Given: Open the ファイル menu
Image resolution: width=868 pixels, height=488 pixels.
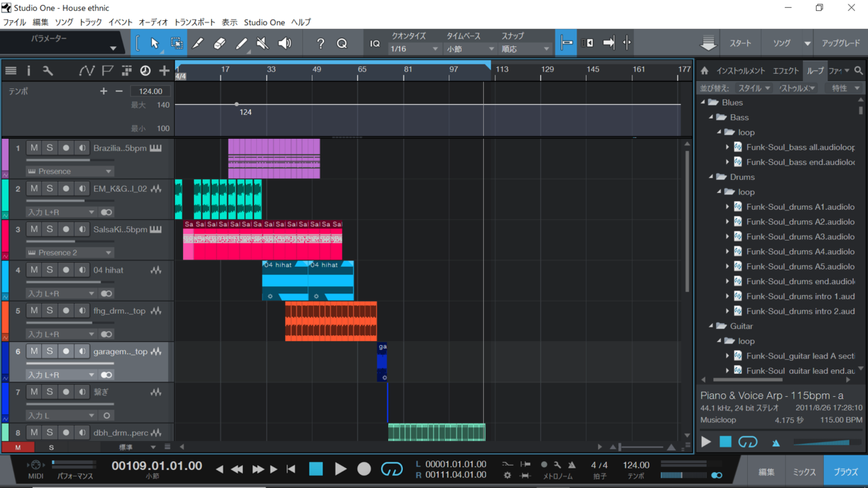Looking at the screenshot, I should pyautogui.click(x=14, y=22).
